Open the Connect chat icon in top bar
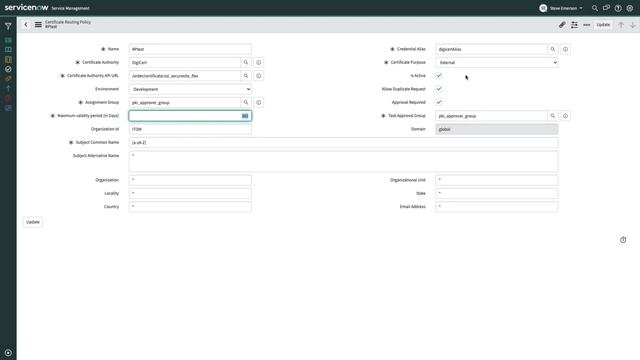Viewport: 640px width, 360px height. [x=607, y=8]
